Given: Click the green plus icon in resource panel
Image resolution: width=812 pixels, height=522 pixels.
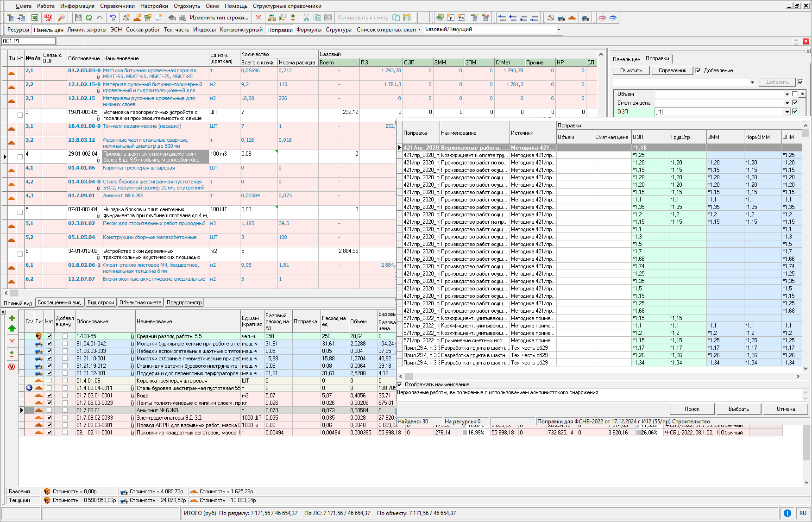Looking at the screenshot, I should click(12, 318).
